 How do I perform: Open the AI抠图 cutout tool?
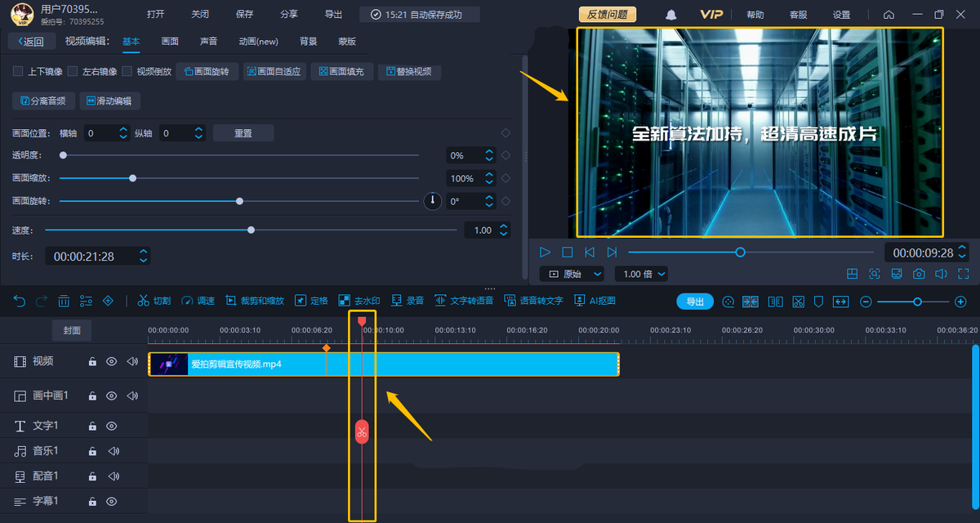pos(595,301)
